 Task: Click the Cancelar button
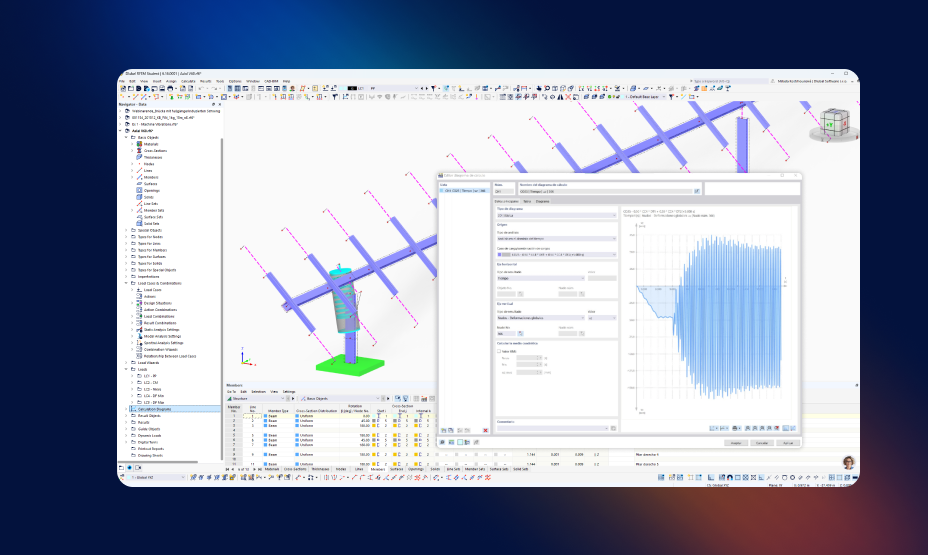[762, 443]
